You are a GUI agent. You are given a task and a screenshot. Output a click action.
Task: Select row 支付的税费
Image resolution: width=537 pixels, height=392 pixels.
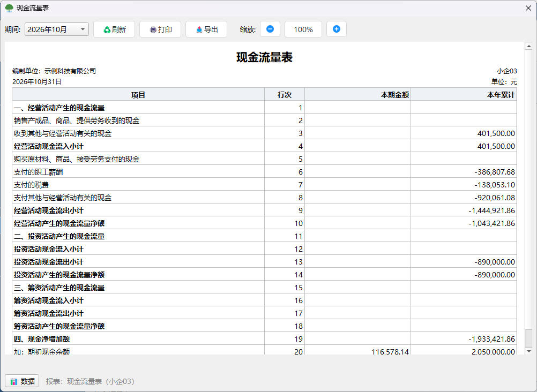[264, 185]
